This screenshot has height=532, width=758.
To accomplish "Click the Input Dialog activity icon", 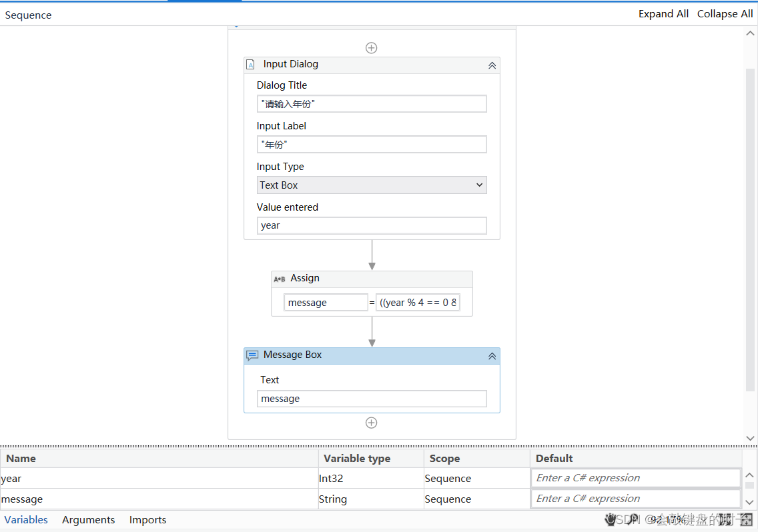I will [x=250, y=65].
